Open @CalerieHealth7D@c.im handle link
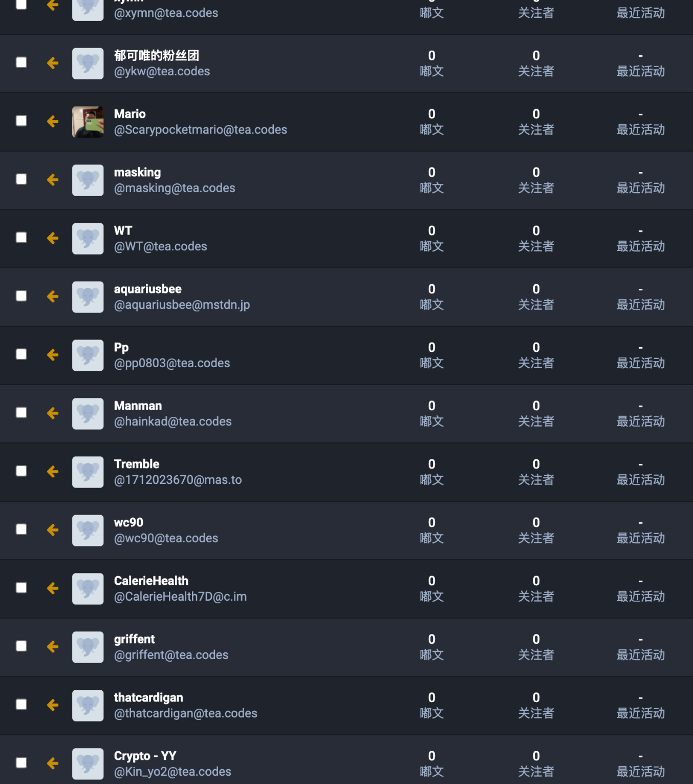 point(180,597)
